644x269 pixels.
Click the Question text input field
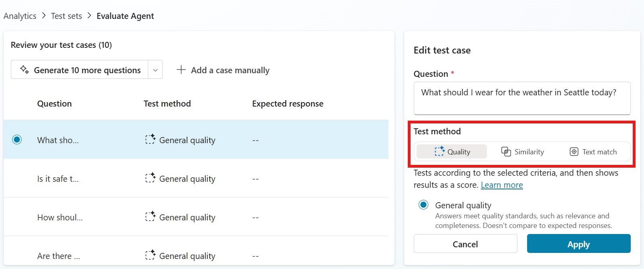click(522, 99)
